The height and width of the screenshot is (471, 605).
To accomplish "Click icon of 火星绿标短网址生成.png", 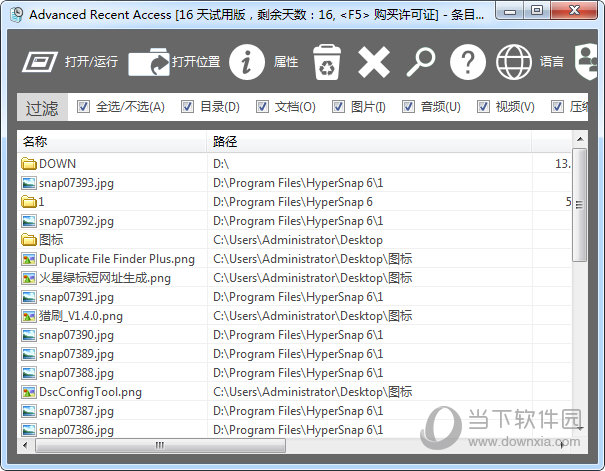I will click(29, 278).
